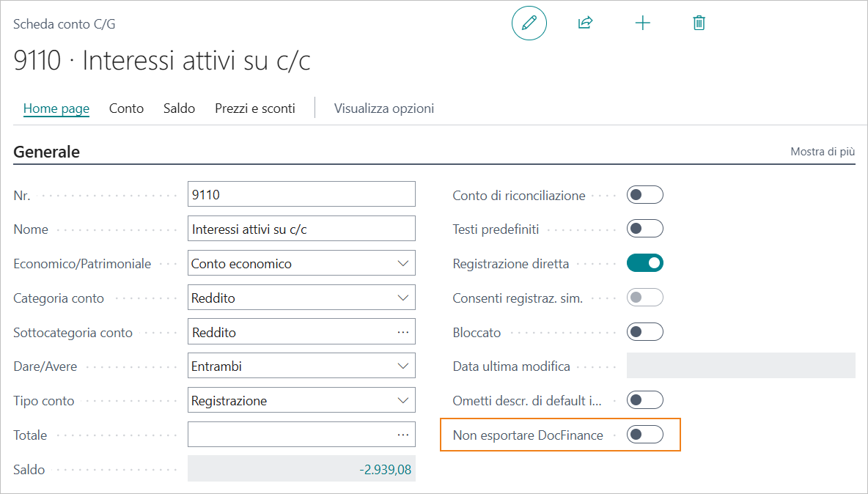This screenshot has width=868, height=494.
Task: Open the Tipo conto dropdown
Action: (402, 400)
